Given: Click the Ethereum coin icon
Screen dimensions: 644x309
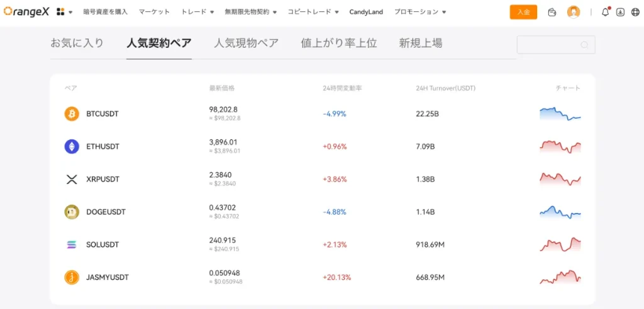Looking at the screenshot, I should [x=72, y=146].
